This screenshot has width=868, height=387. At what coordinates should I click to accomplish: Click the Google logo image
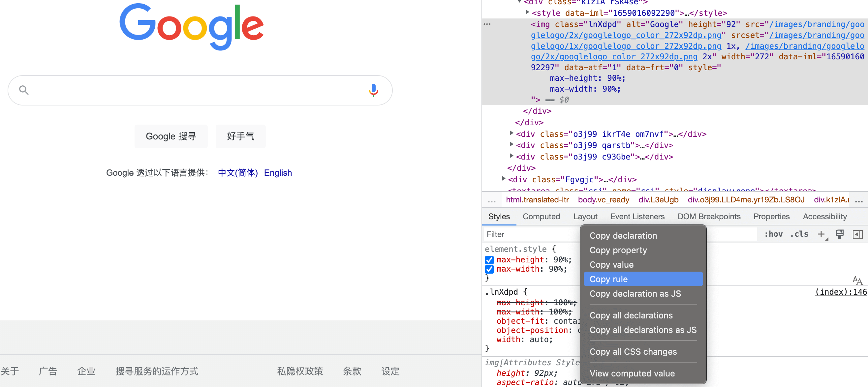pos(192,26)
